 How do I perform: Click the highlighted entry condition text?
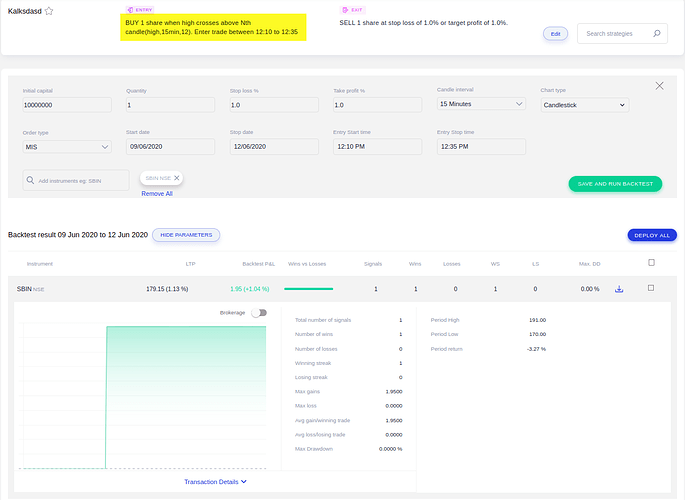coord(213,27)
